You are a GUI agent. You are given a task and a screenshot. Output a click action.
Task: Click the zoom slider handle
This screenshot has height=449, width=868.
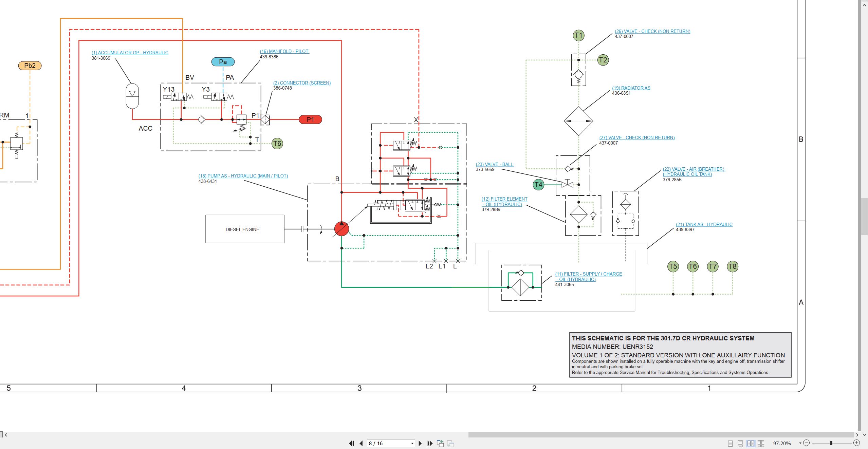pos(831,443)
